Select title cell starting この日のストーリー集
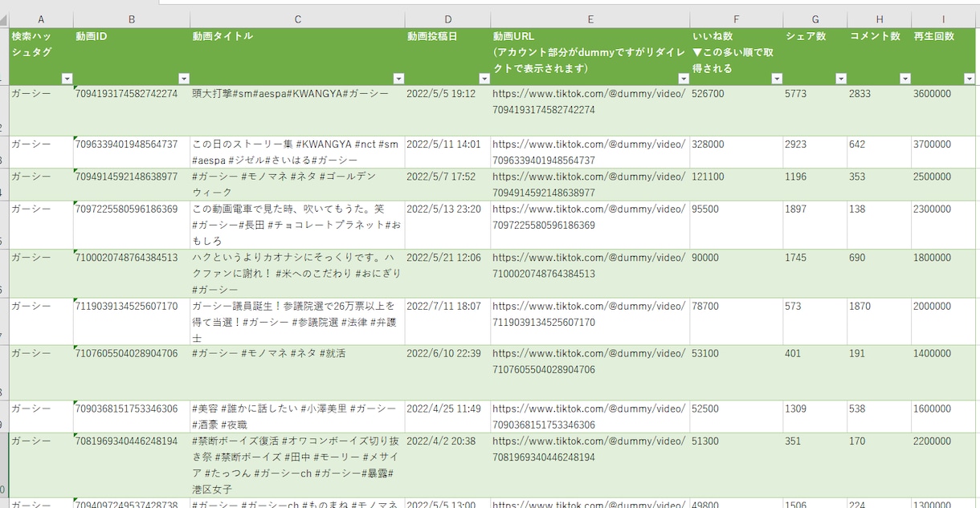 click(298, 152)
